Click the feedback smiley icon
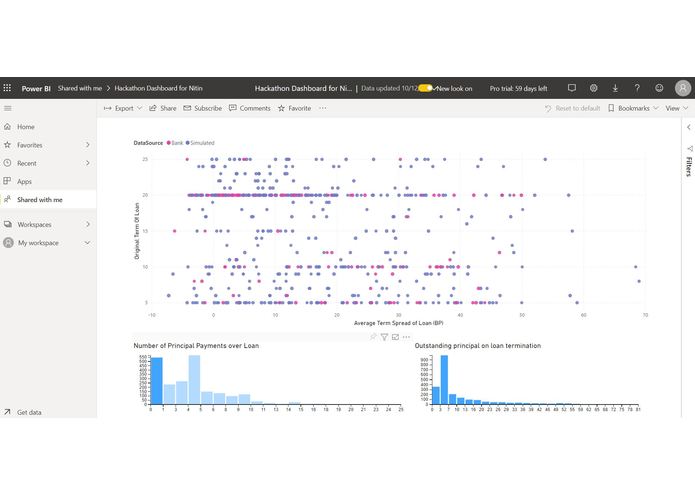Viewport: 695px width, 494px height. [659, 88]
